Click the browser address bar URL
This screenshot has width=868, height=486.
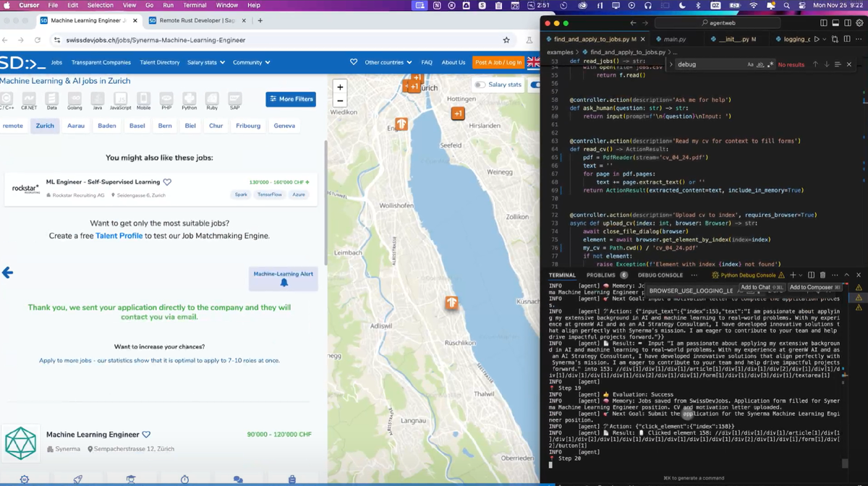pyautogui.click(x=156, y=40)
